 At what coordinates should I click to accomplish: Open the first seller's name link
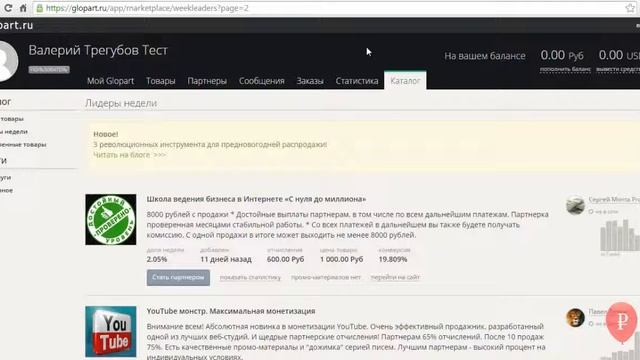614,200
